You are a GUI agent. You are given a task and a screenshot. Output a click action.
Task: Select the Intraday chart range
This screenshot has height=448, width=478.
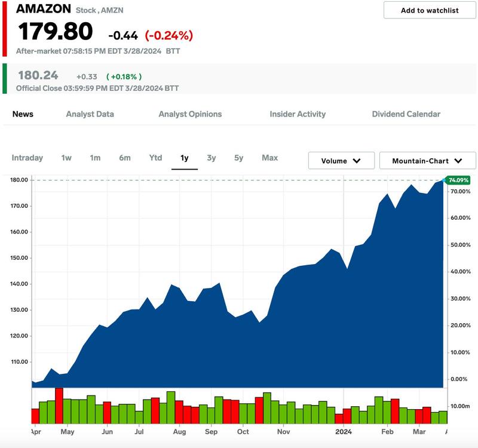(x=27, y=158)
